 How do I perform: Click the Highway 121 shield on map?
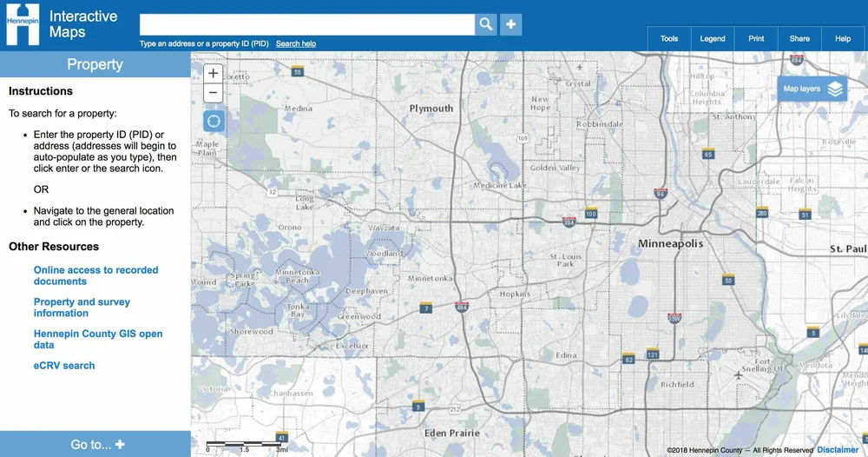click(653, 354)
